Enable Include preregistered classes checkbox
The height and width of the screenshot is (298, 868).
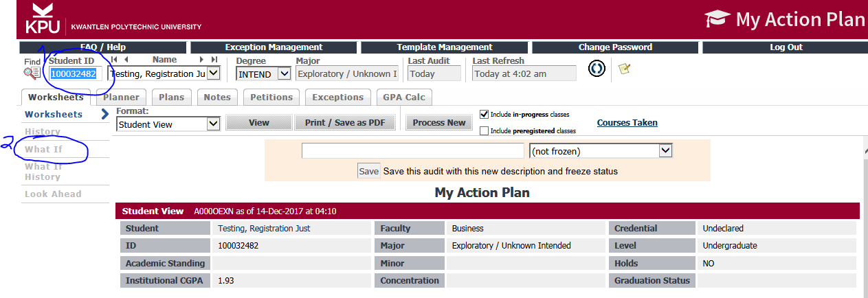[485, 130]
